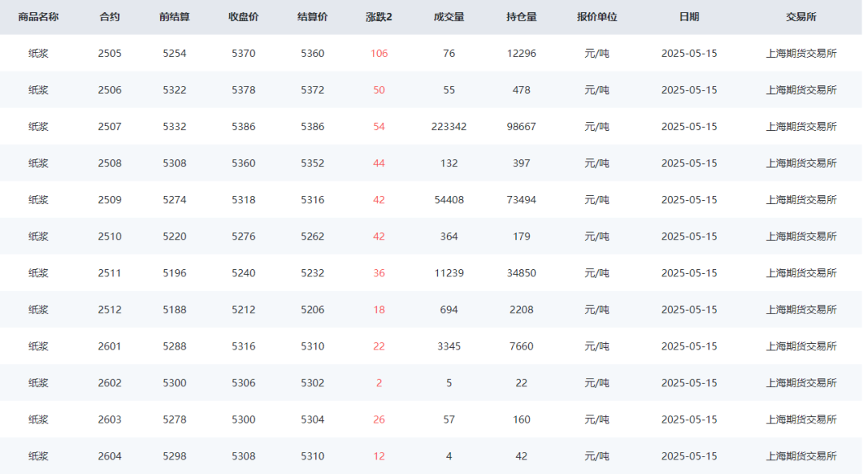Screen dimensions: 868x474
Task: Click date 2025-05-15 in the 2512 row
Action: (690, 310)
